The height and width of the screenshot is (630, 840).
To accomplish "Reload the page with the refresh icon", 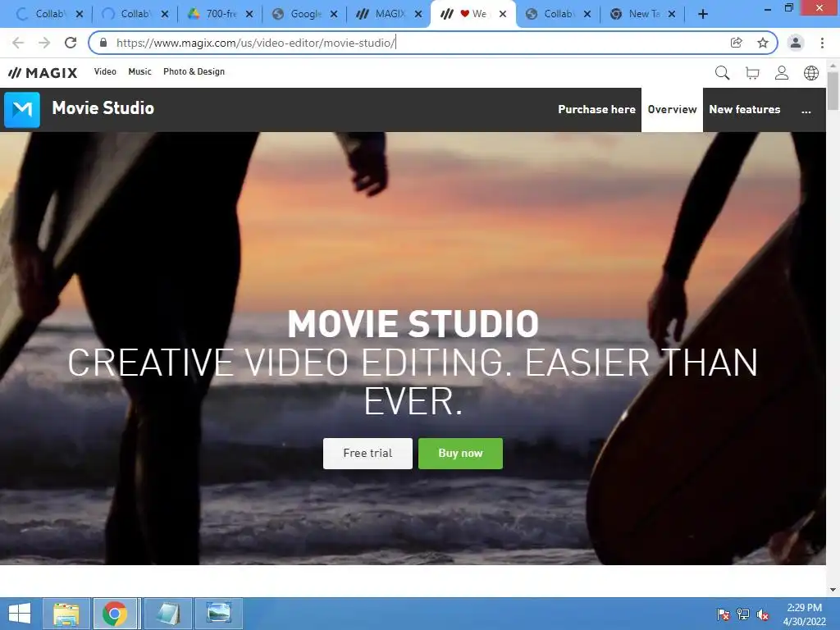I will pos(71,43).
